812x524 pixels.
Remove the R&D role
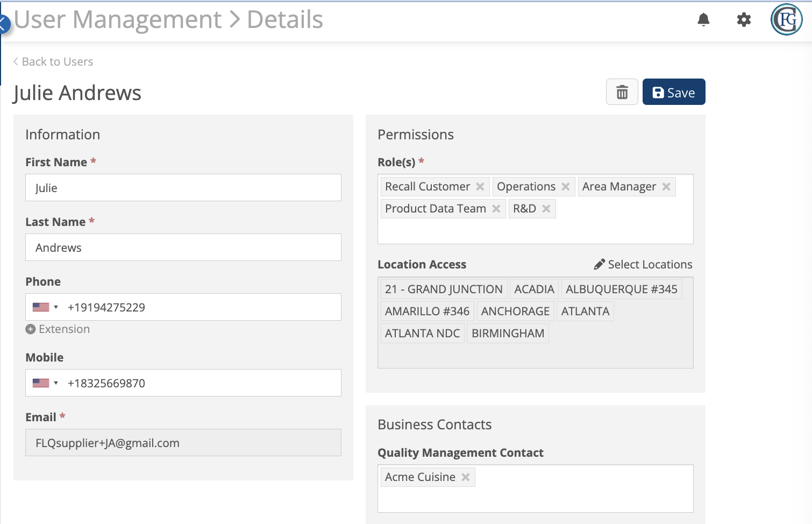click(546, 209)
